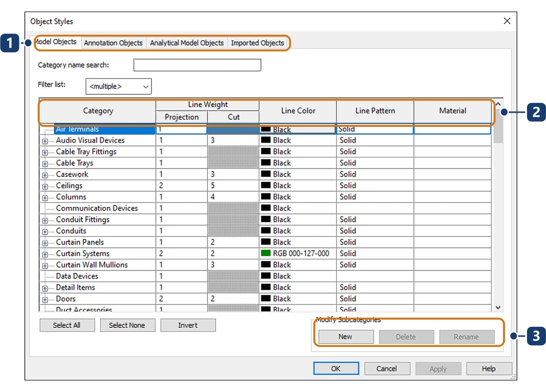Expand the Curtain Systems category
546x392 pixels.
click(x=45, y=255)
